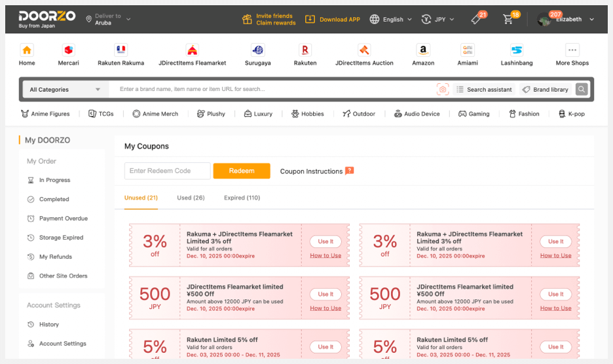
Task: Browse the TCGs category
Action: (x=101, y=114)
